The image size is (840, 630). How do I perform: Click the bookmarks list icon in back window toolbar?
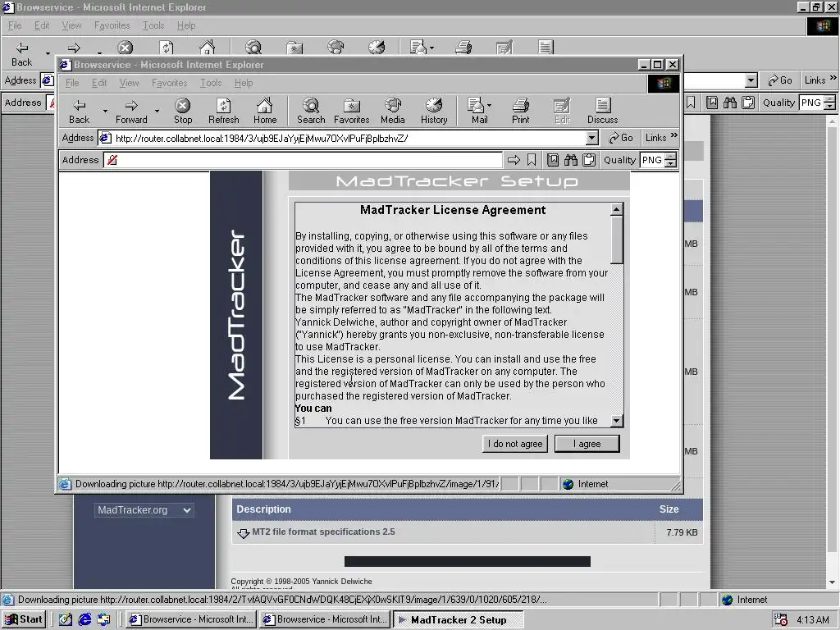pos(712,103)
